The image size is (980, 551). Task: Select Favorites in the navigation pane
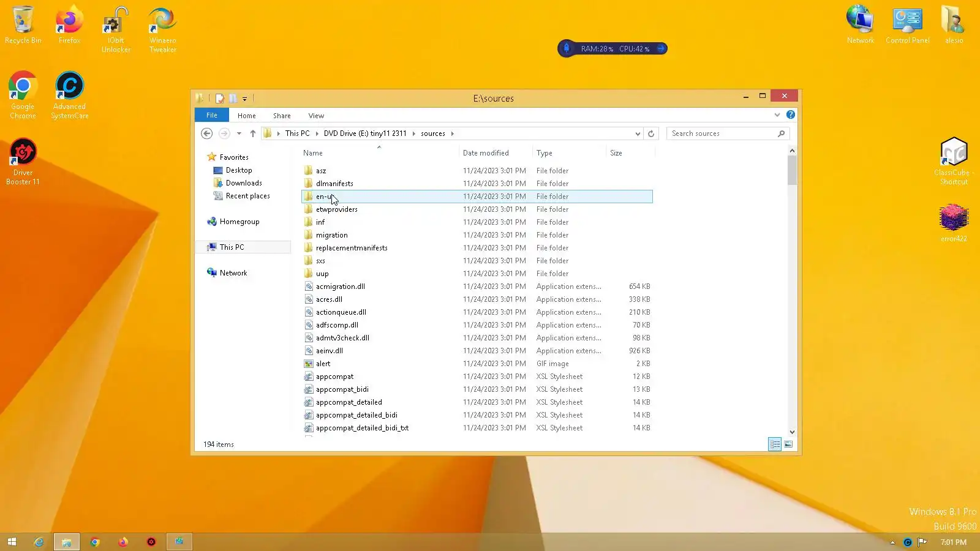click(x=234, y=157)
